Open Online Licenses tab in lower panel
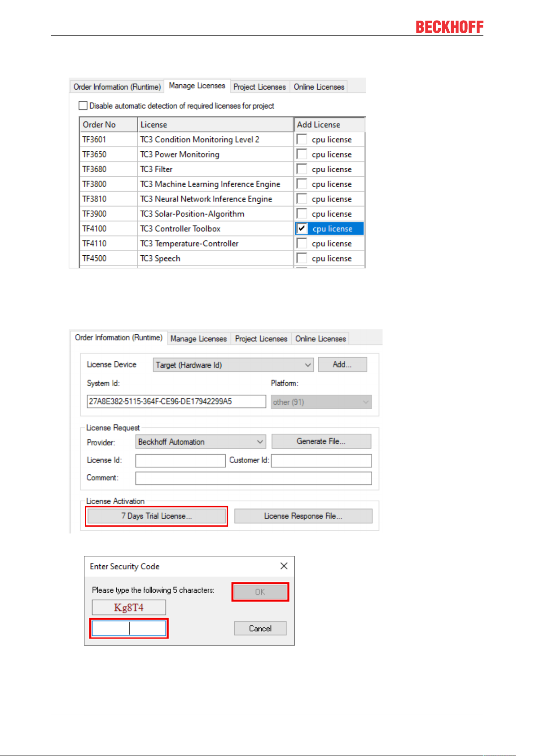Viewport: 535px width, 756px height. pyautogui.click(x=320, y=339)
